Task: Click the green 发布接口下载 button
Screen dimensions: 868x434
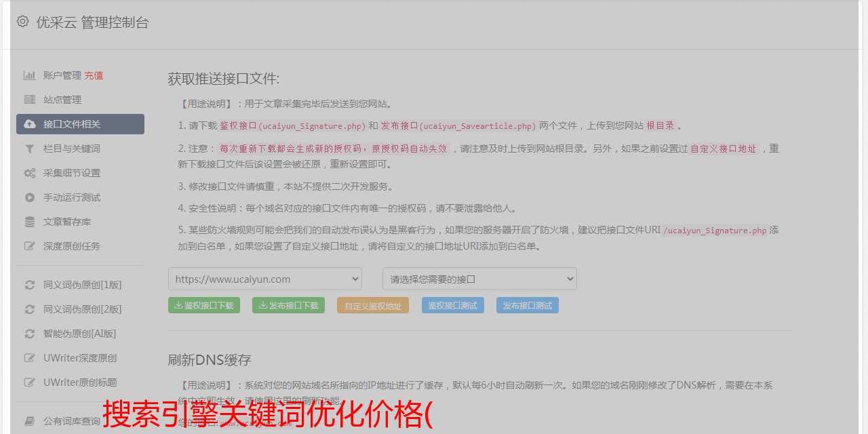Action: coord(288,305)
